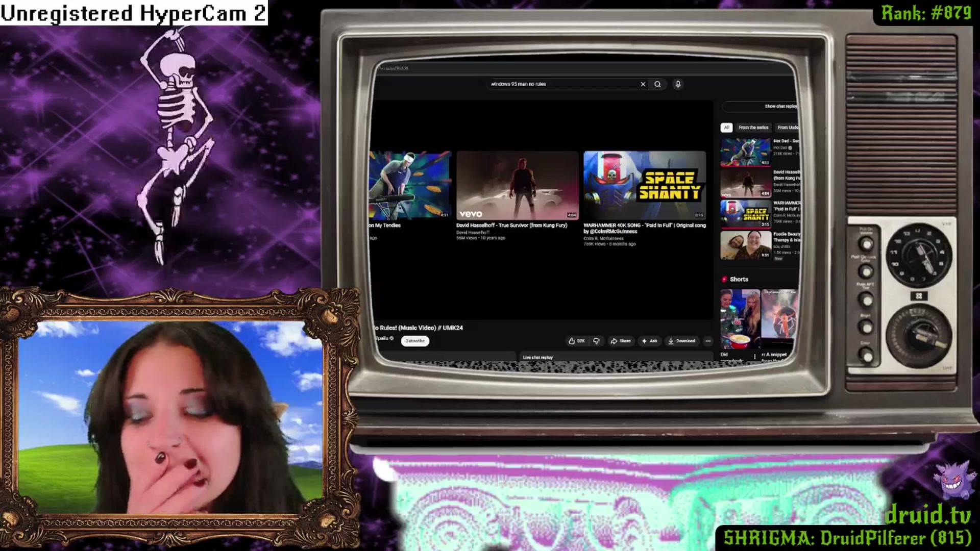Click the Live chat replay label
Screen dimensions: 980x551
[537, 357]
